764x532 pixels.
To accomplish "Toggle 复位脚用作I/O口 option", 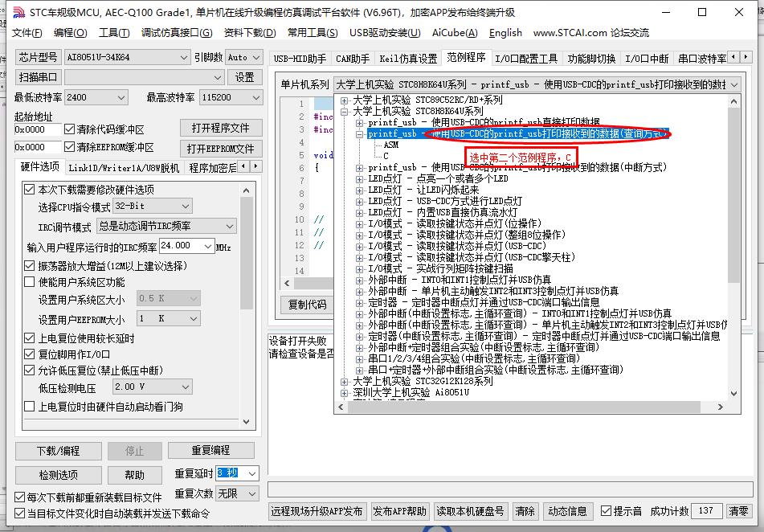I will point(30,354).
